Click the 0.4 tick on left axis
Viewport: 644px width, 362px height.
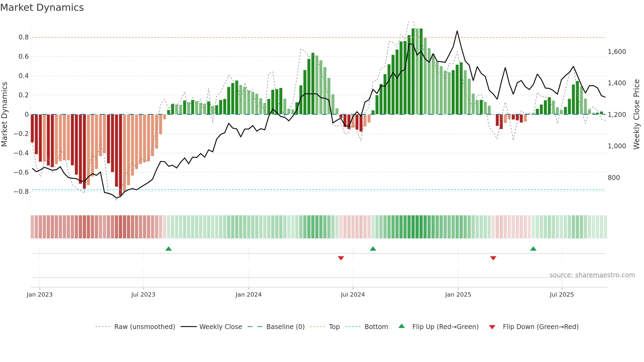24,76
